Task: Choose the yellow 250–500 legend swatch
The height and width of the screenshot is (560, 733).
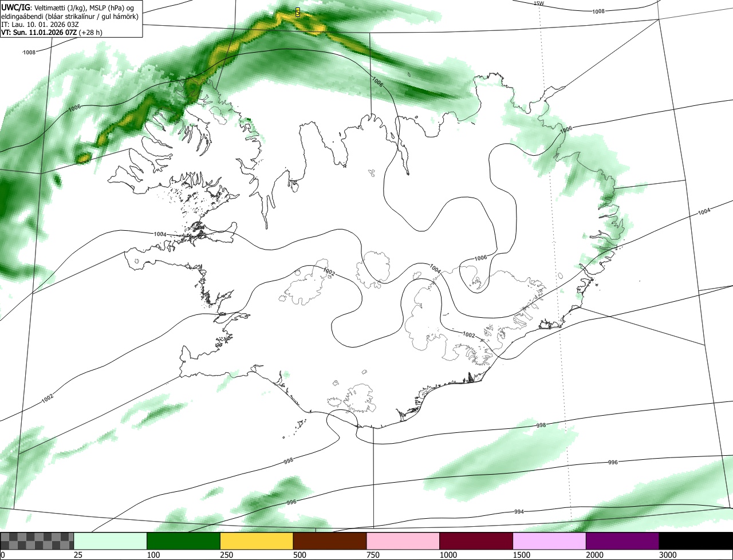Action: [x=257, y=541]
